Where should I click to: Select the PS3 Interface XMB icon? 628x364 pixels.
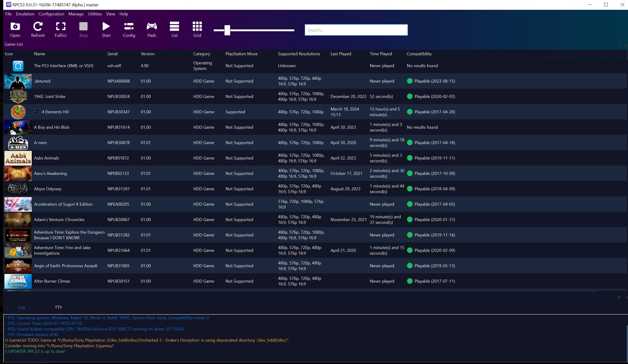click(18, 66)
